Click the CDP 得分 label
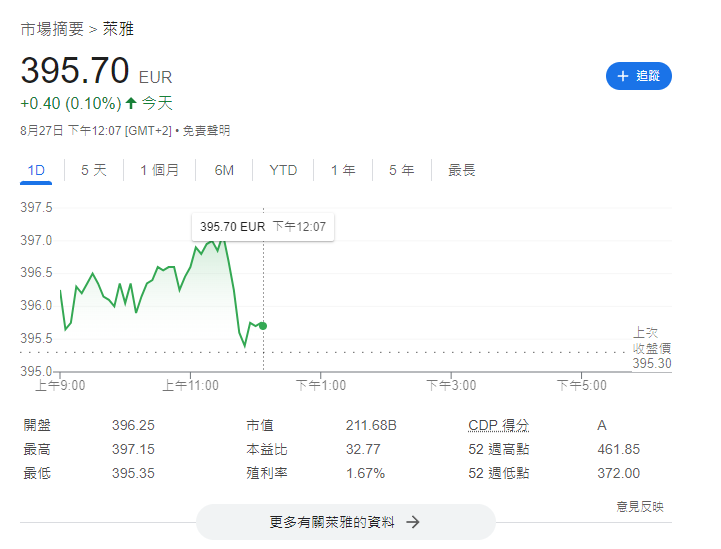Image resolution: width=721 pixels, height=549 pixels. [498, 425]
